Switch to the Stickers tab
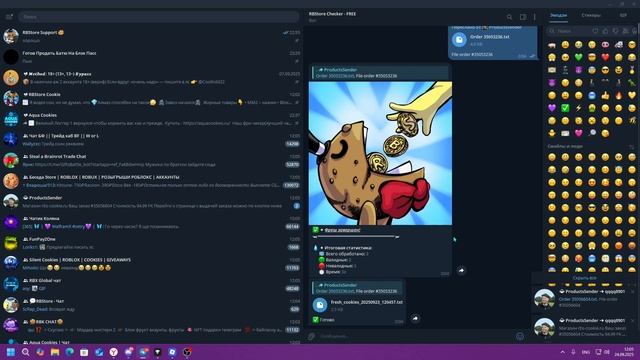Image resolution: width=640 pixels, height=360 pixels. point(591,16)
